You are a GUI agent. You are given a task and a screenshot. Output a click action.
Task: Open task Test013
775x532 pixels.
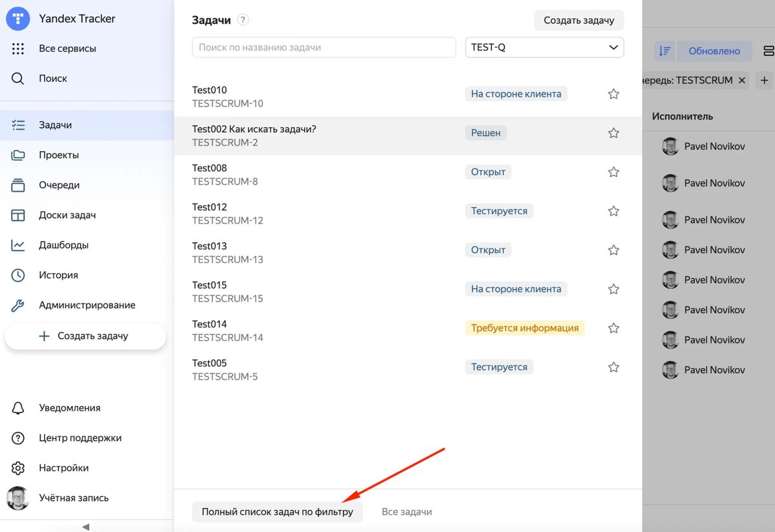point(408,252)
